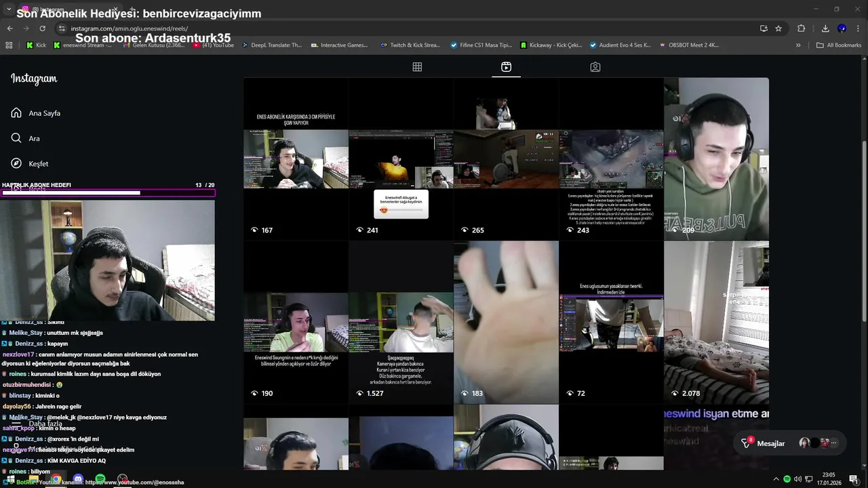Show hidden system tray icons chevron
This screenshot has width=868, height=488.
point(776,479)
